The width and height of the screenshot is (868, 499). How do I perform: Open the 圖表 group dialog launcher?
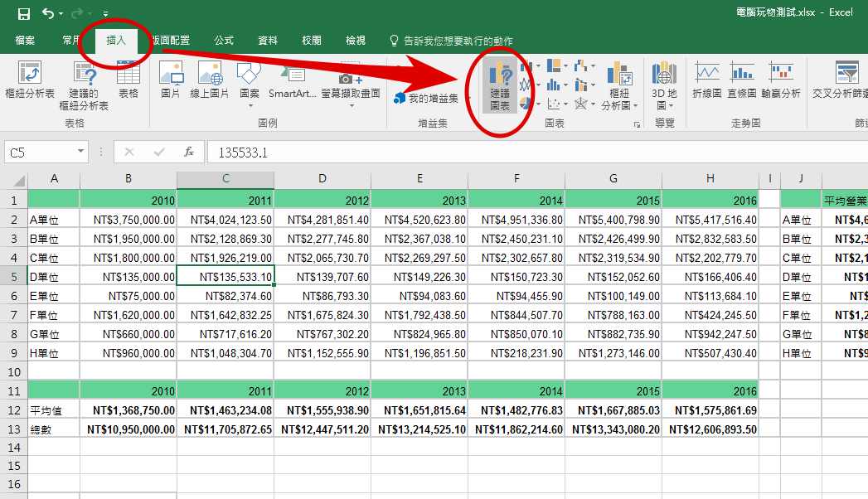637,124
